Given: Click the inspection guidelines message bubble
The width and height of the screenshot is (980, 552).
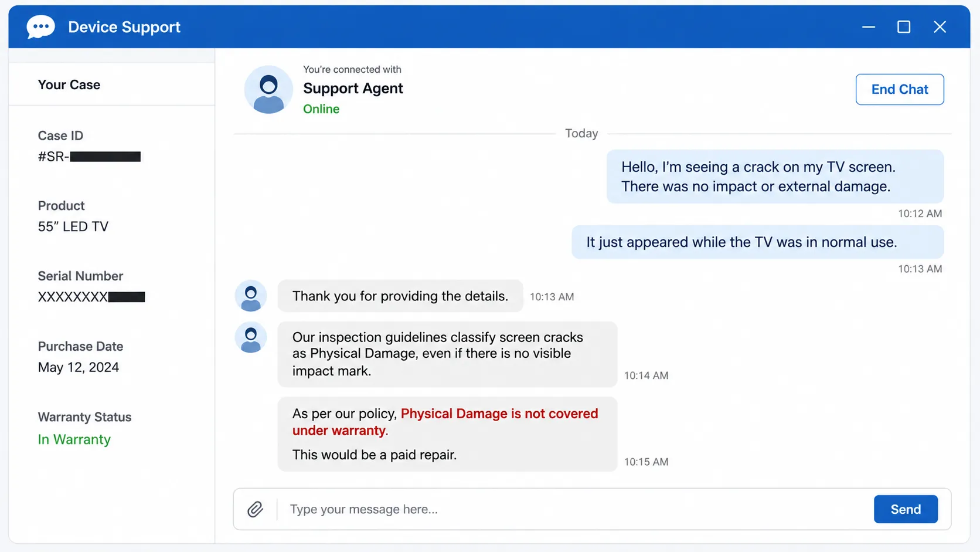Looking at the screenshot, I should pyautogui.click(x=447, y=354).
